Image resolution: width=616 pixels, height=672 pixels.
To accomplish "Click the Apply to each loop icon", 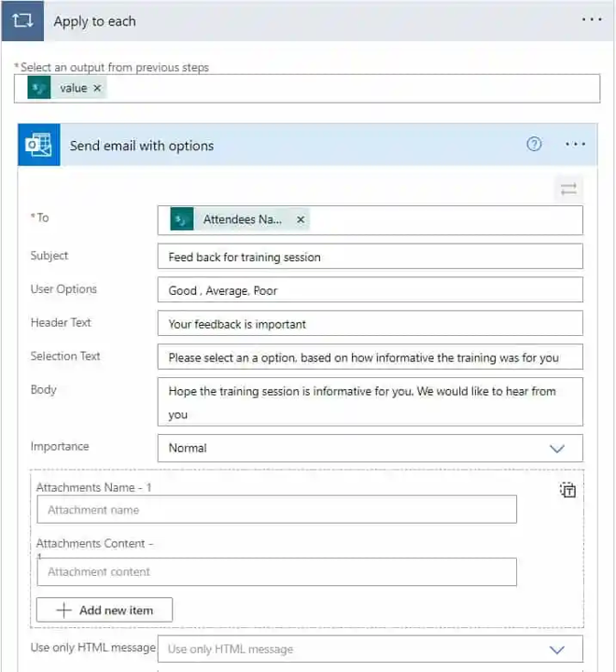I will [x=22, y=21].
